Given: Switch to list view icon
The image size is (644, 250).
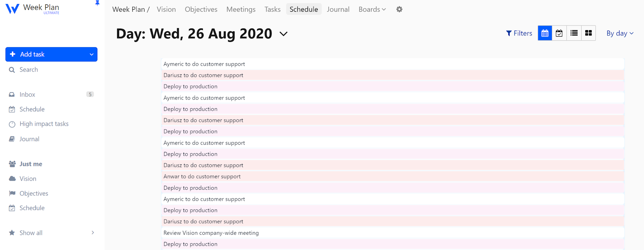Looking at the screenshot, I should pos(574,33).
